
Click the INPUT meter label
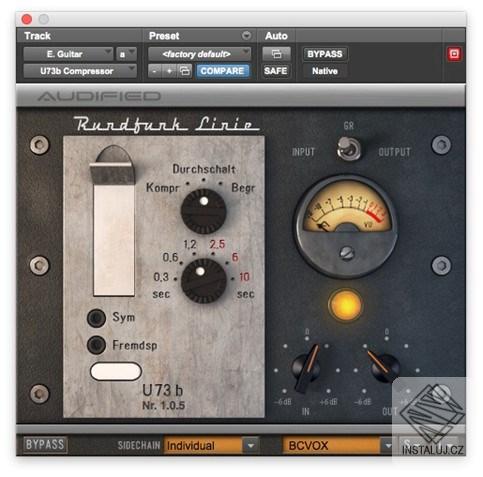(x=303, y=152)
